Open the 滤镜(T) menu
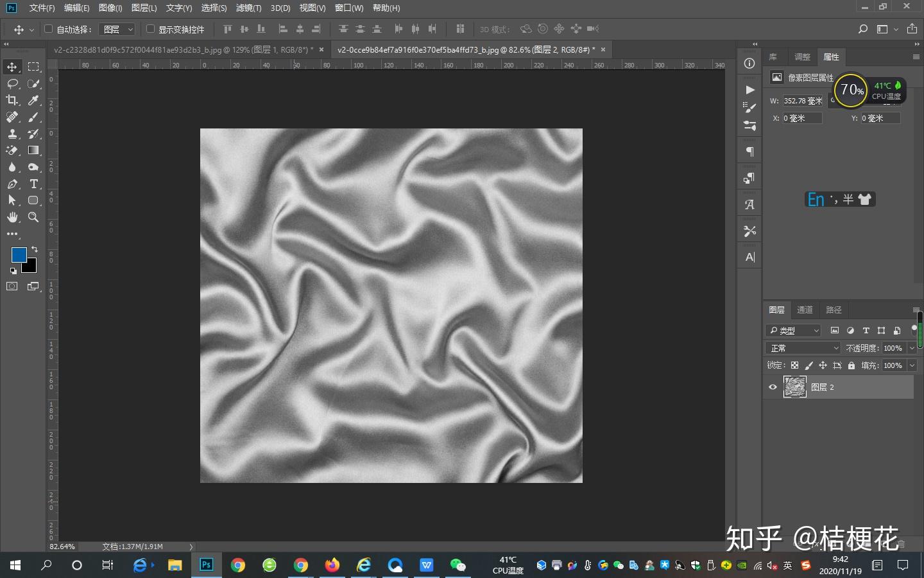924x578 pixels. [248, 8]
